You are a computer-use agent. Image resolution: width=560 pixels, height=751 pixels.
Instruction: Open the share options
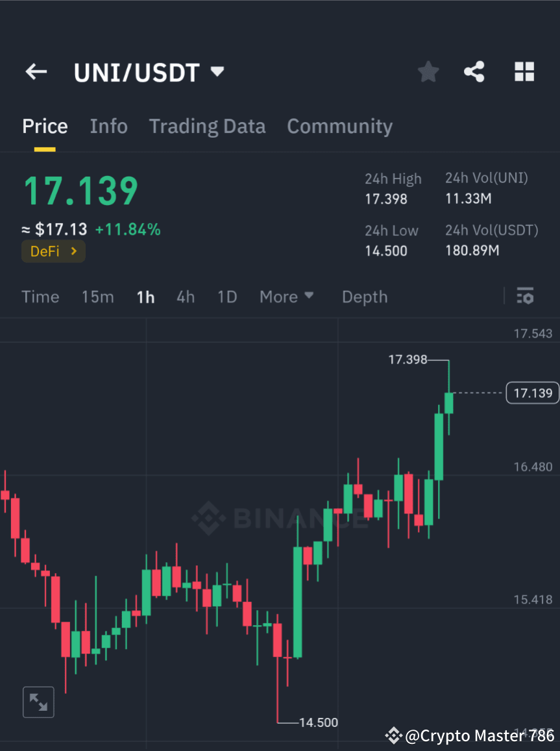click(474, 71)
